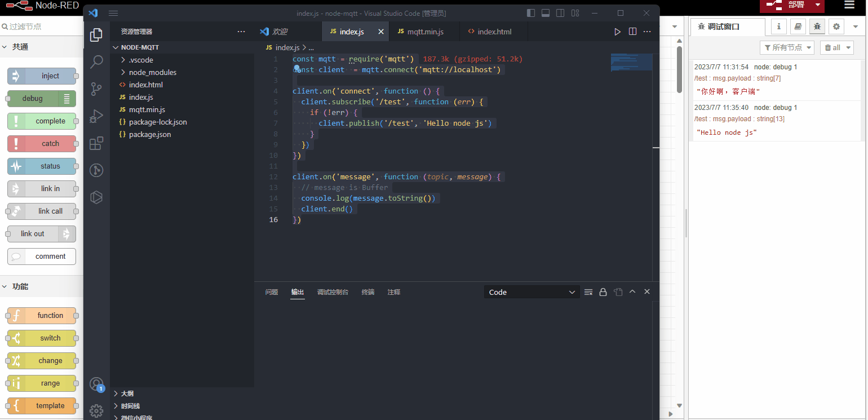Screen dimensions: 868x420
Task: Open the VS Code hamburger menu
Action: click(x=113, y=13)
